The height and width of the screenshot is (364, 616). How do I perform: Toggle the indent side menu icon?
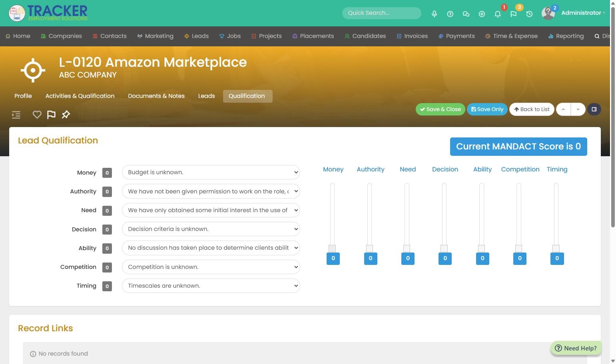click(16, 115)
